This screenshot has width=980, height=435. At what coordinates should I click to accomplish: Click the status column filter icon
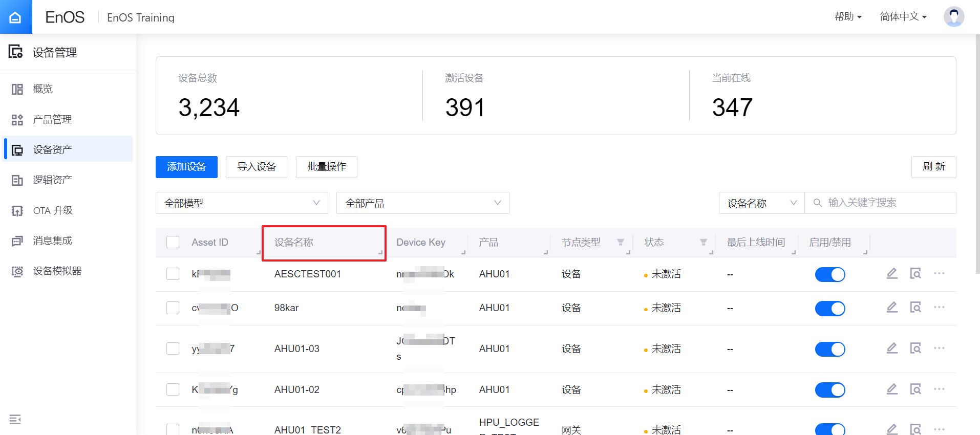[704, 243]
